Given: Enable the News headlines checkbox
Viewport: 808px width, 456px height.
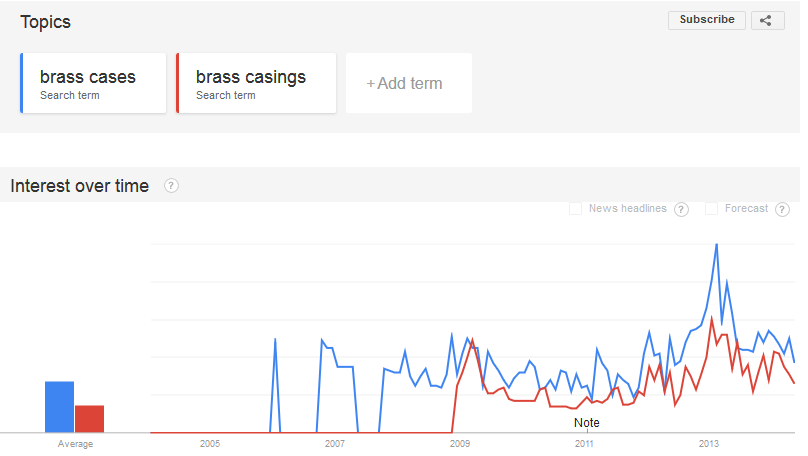Looking at the screenshot, I should (x=575, y=209).
